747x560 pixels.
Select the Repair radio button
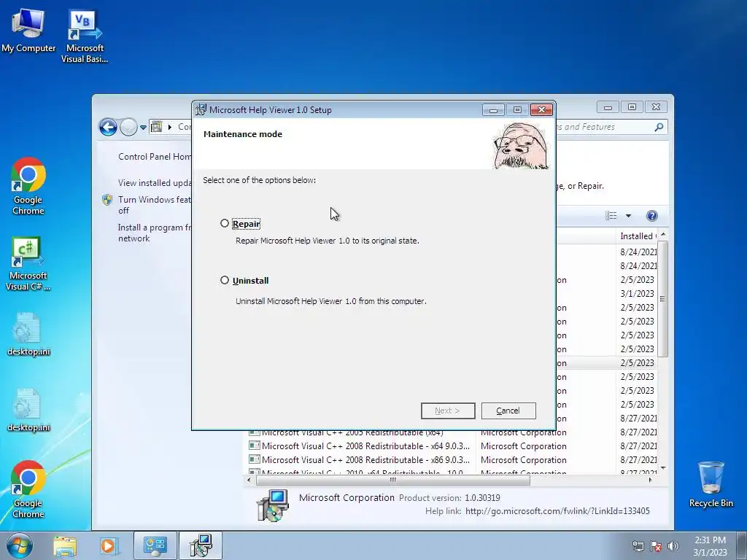225,223
